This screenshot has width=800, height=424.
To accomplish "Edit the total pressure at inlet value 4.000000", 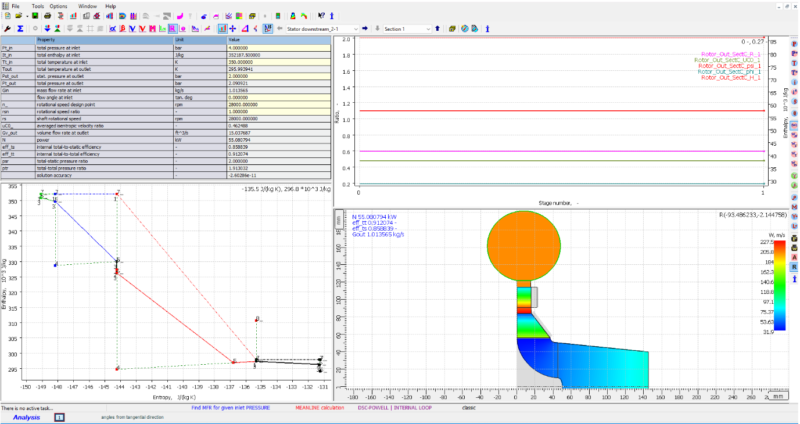I will pyautogui.click(x=279, y=48).
